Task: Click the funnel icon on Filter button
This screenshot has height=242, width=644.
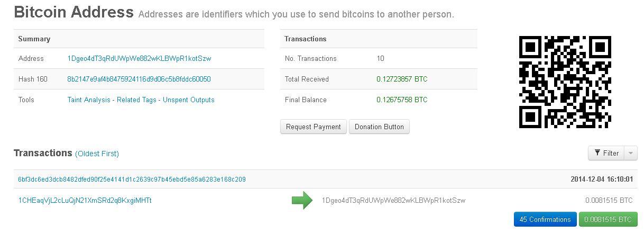Action: click(597, 153)
